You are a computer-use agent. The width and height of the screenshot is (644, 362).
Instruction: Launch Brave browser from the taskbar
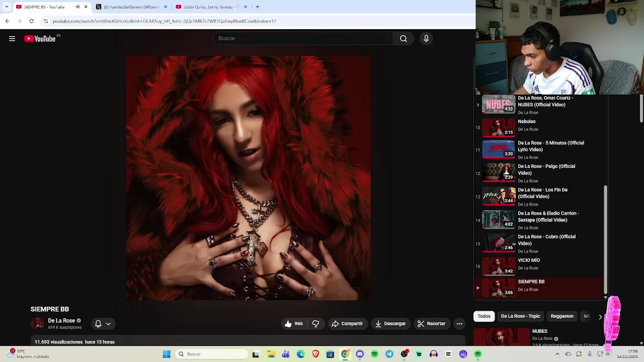click(x=315, y=354)
